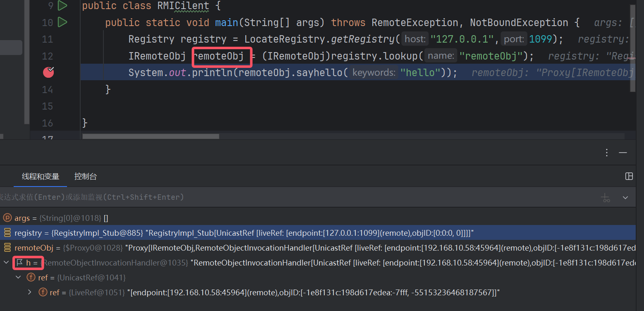The height and width of the screenshot is (311, 644).
Task: Select the registry variable row
Action: [x=248, y=233]
